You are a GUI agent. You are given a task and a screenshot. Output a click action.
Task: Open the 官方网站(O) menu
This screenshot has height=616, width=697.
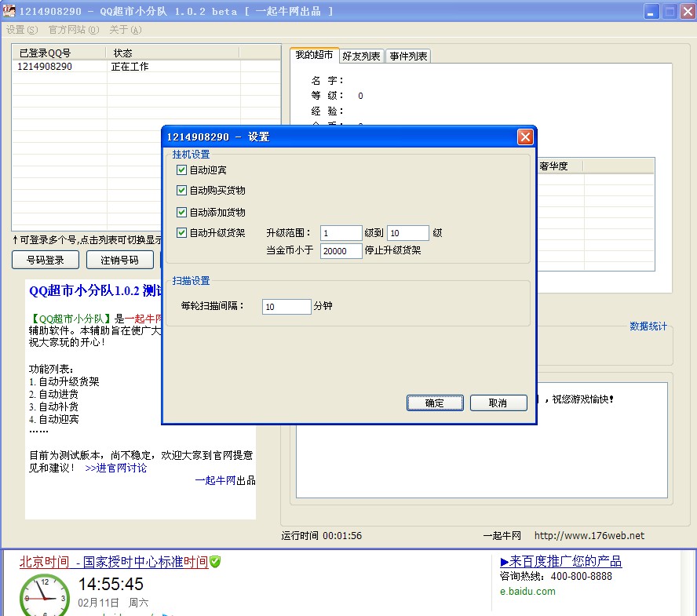coord(74,30)
